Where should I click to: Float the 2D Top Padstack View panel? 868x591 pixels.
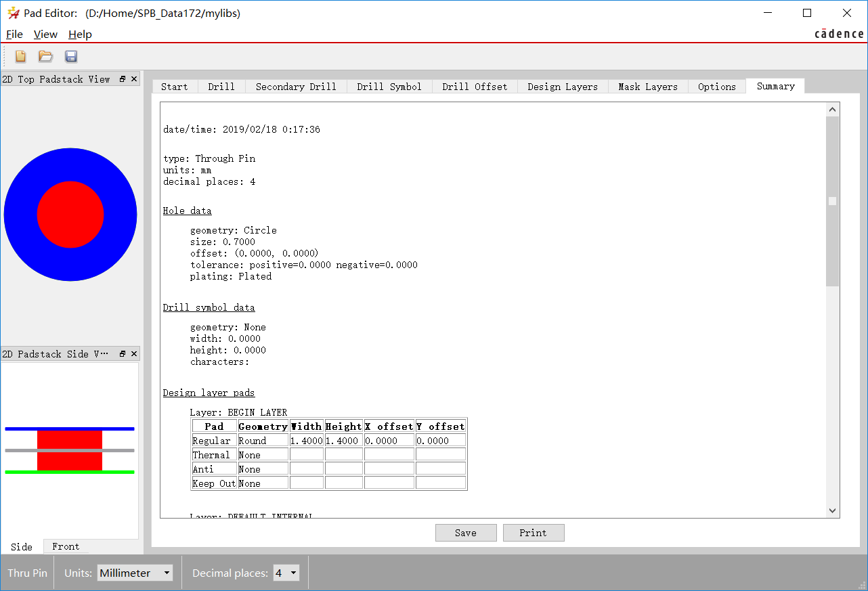click(123, 79)
